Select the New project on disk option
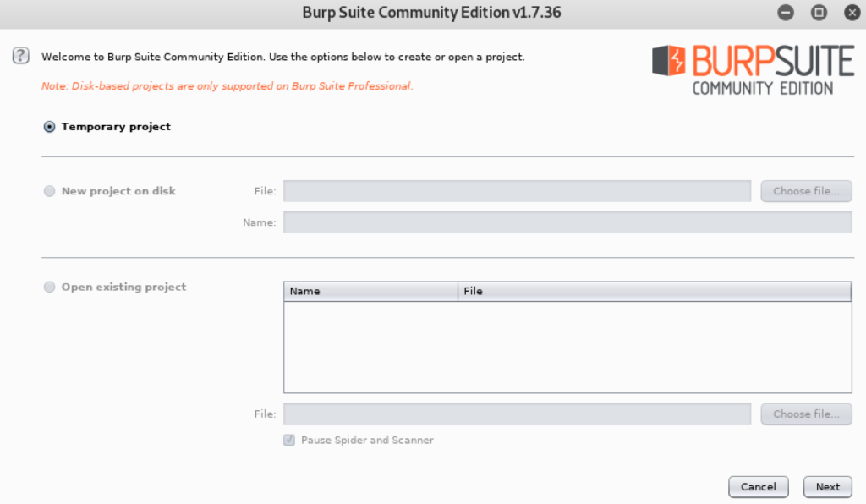 pyautogui.click(x=49, y=191)
